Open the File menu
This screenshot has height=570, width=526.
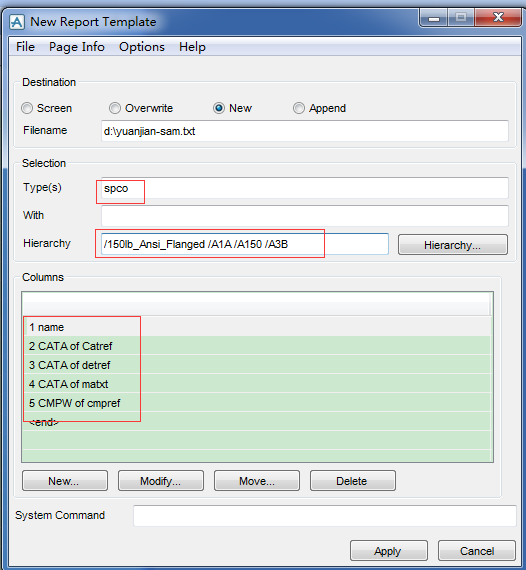pyautogui.click(x=25, y=47)
